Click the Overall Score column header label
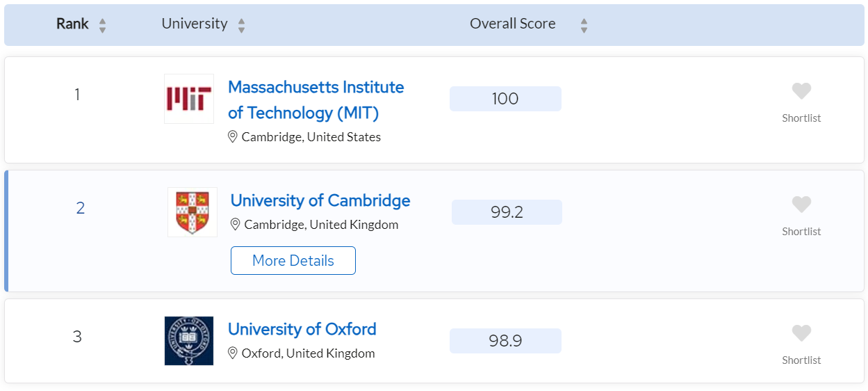Screen dimensions: 868x391 (513, 24)
